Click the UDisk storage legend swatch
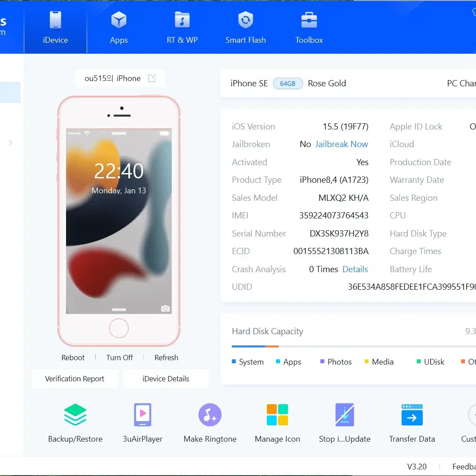 (419, 362)
